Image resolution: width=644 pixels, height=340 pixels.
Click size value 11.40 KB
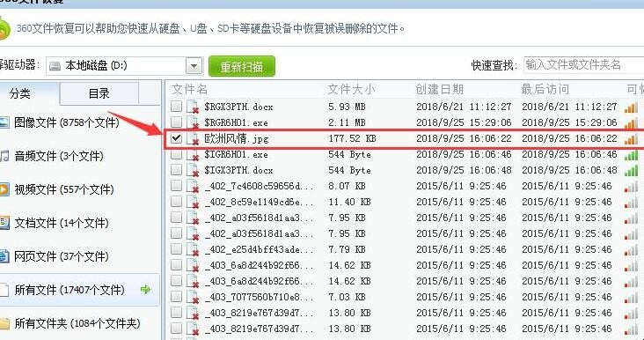349,202
